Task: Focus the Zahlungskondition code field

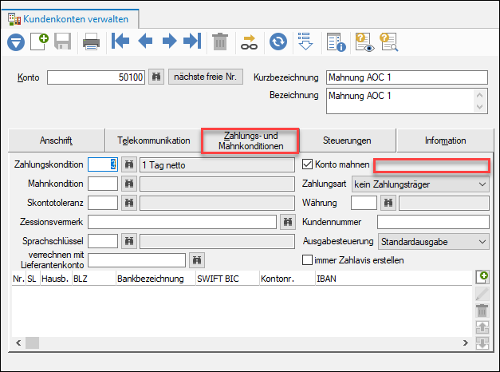Action: pos(103,165)
